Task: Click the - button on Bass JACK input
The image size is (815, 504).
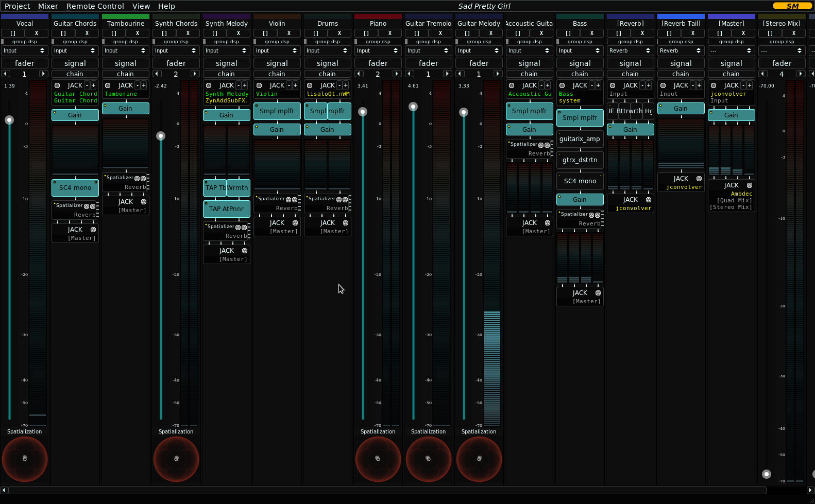Action: [x=592, y=85]
